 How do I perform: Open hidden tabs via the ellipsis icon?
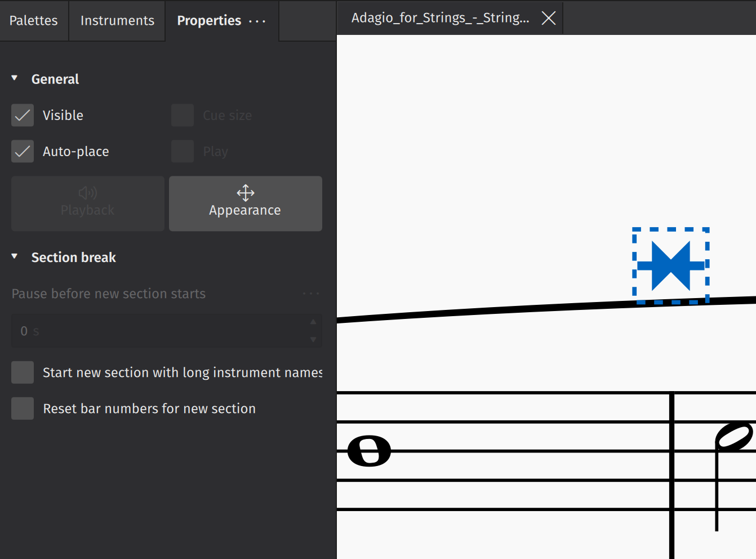(x=257, y=21)
